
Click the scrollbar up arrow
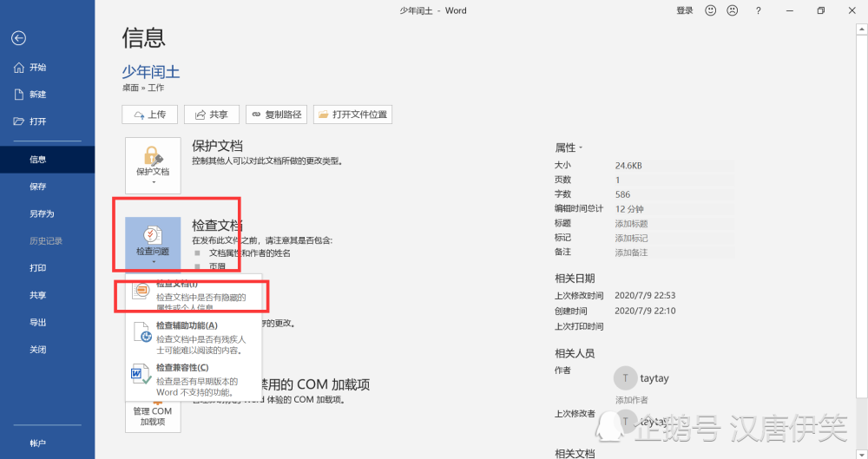(x=861, y=29)
